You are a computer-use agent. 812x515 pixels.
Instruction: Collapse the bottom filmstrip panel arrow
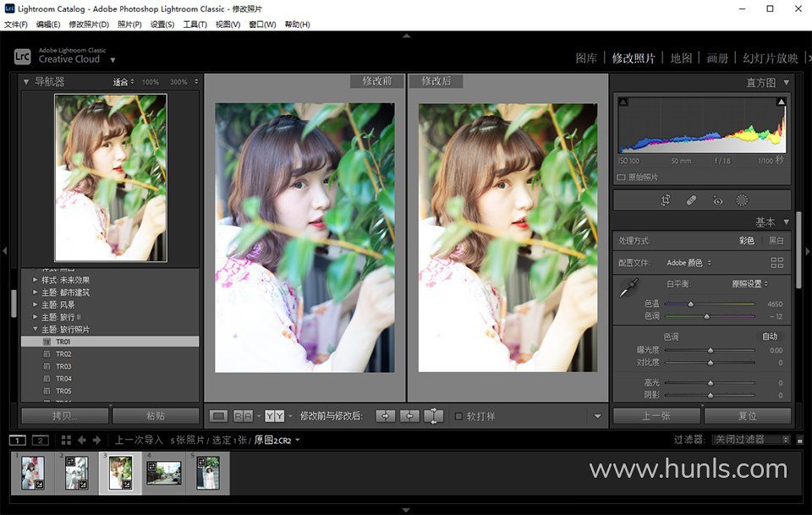(x=407, y=510)
